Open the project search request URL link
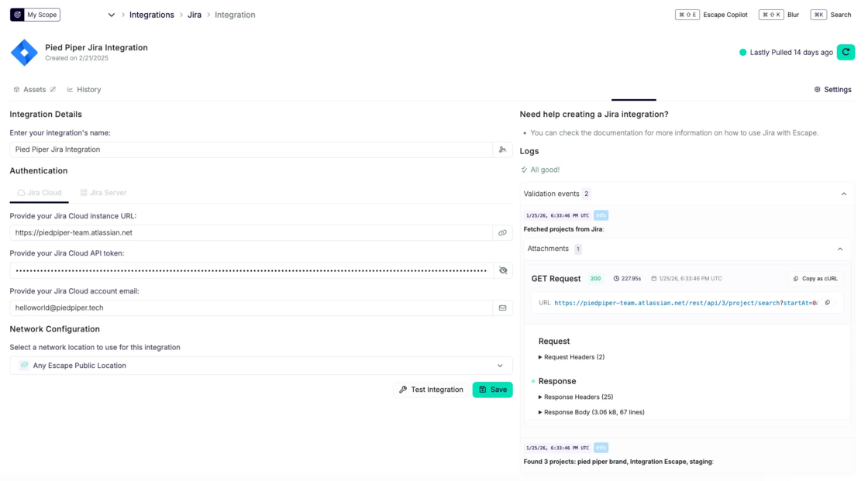The width and height of the screenshot is (868, 481). click(x=686, y=303)
